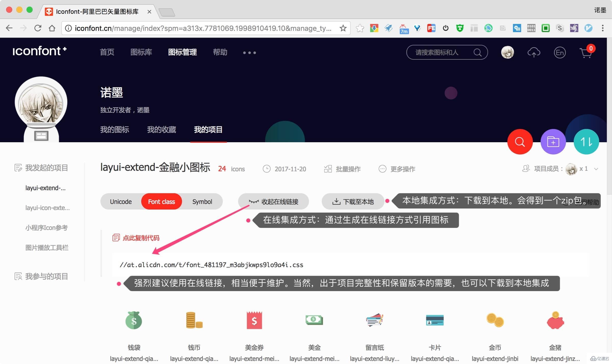The height and width of the screenshot is (364, 612).
Task: Open project layui-icon-exte... in the sidebar
Action: point(47,208)
